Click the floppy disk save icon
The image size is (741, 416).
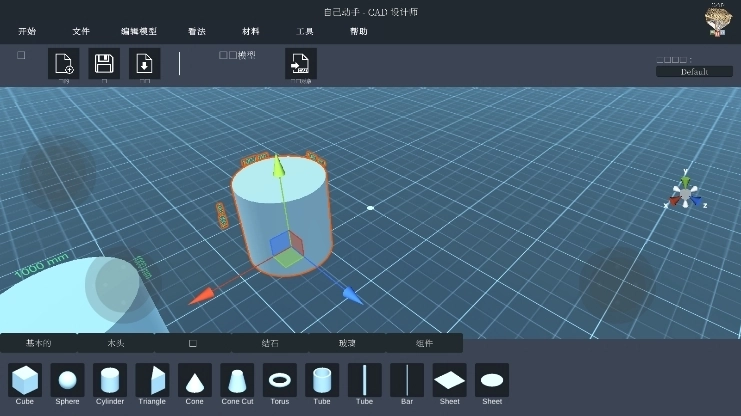coord(104,64)
